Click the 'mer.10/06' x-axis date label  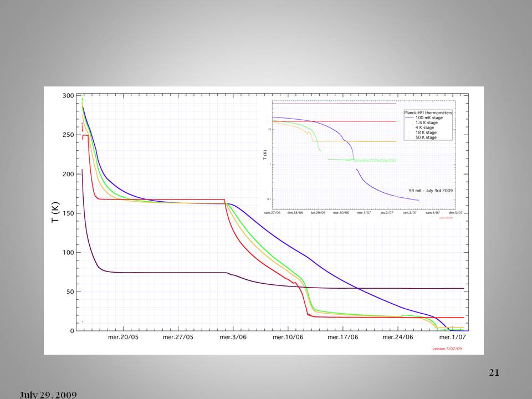(287, 337)
